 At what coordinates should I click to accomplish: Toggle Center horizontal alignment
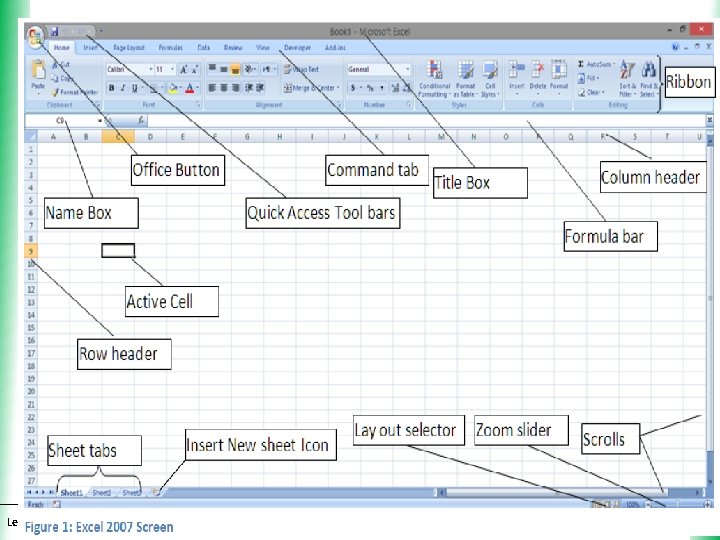click(x=224, y=87)
